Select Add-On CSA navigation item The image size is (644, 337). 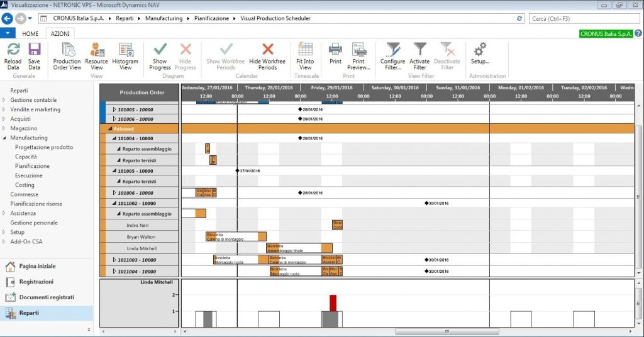click(26, 241)
